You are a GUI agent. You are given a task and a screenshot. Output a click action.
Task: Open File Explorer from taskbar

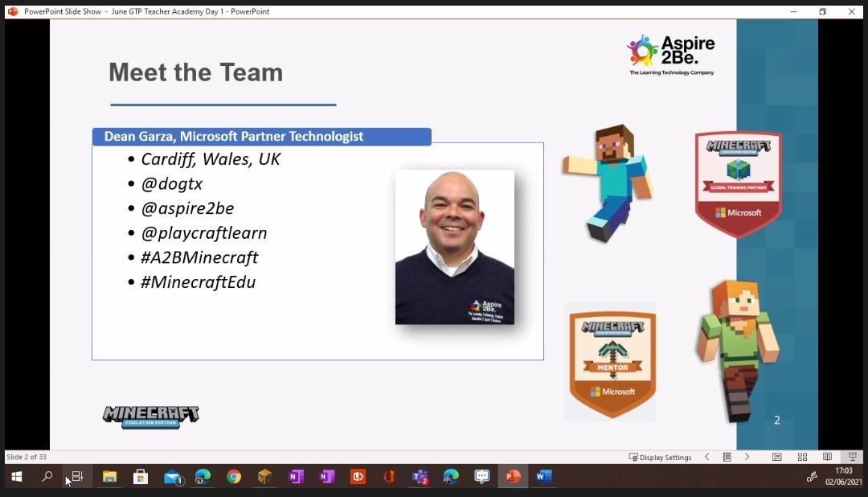[x=109, y=477]
